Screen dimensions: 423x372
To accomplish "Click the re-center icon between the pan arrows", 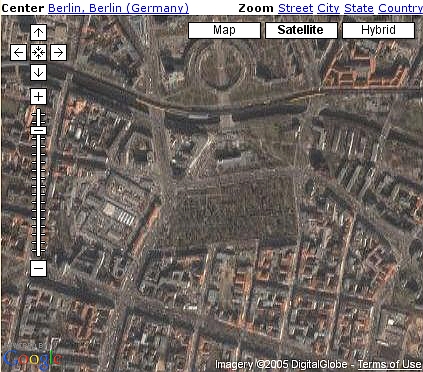I will coord(38,52).
